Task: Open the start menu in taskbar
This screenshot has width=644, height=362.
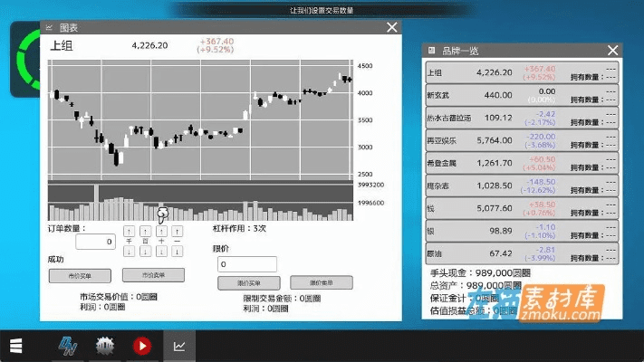Action: (16, 346)
